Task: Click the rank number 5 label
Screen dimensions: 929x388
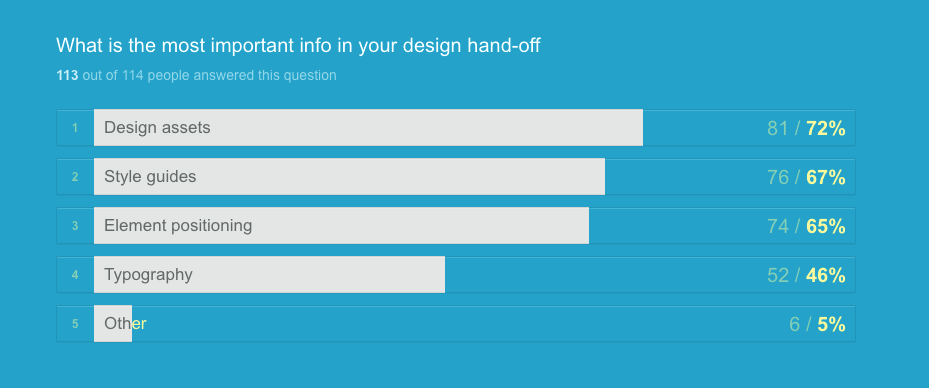Action: coord(75,324)
